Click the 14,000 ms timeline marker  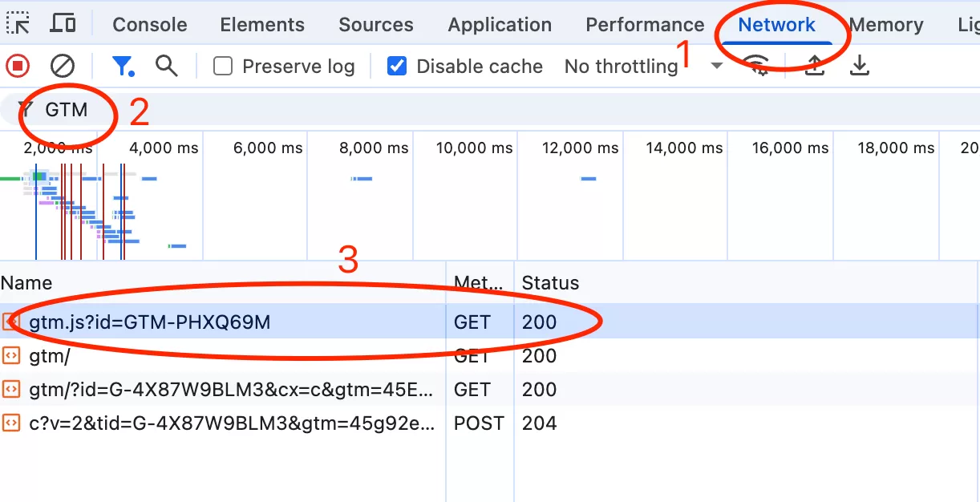[685, 148]
